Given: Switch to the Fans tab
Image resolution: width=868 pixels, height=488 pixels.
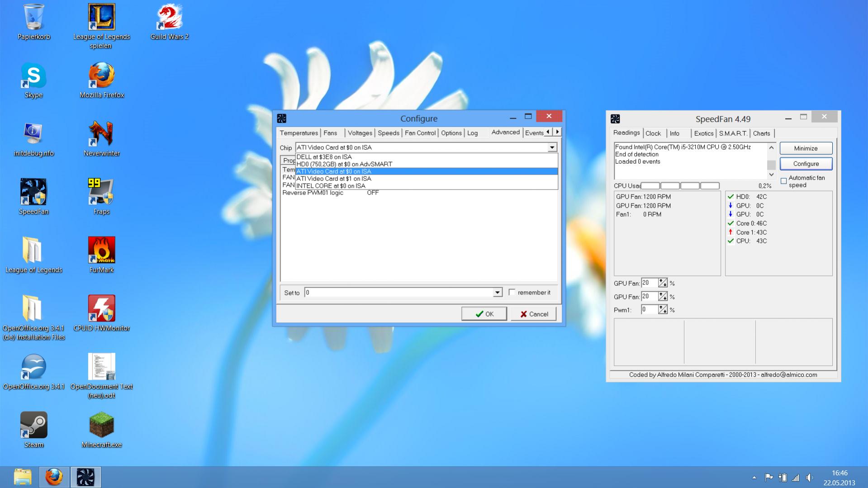Looking at the screenshot, I should click(330, 133).
